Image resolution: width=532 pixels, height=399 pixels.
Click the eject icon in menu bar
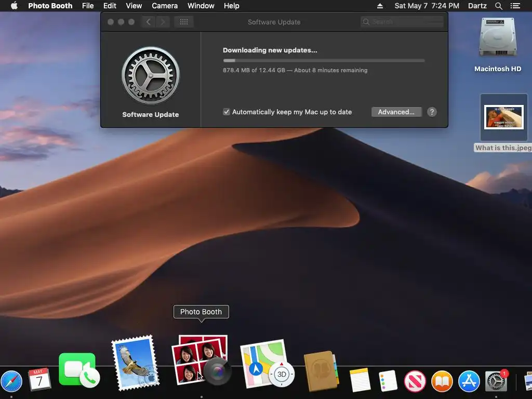pos(380,6)
